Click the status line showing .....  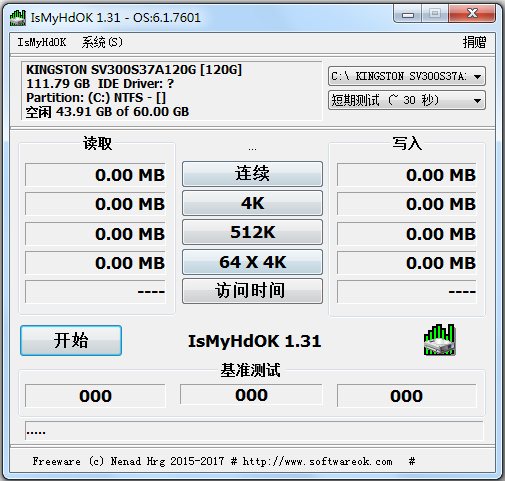[254, 431]
